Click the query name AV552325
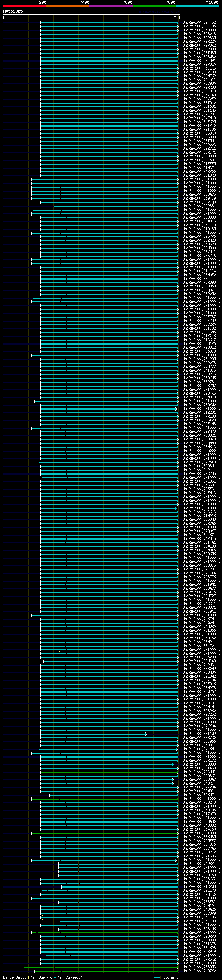222x980 pixels. point(13,11)
